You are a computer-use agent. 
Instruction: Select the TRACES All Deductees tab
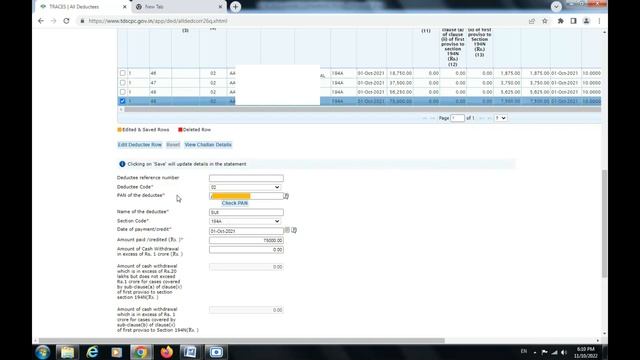82,7
